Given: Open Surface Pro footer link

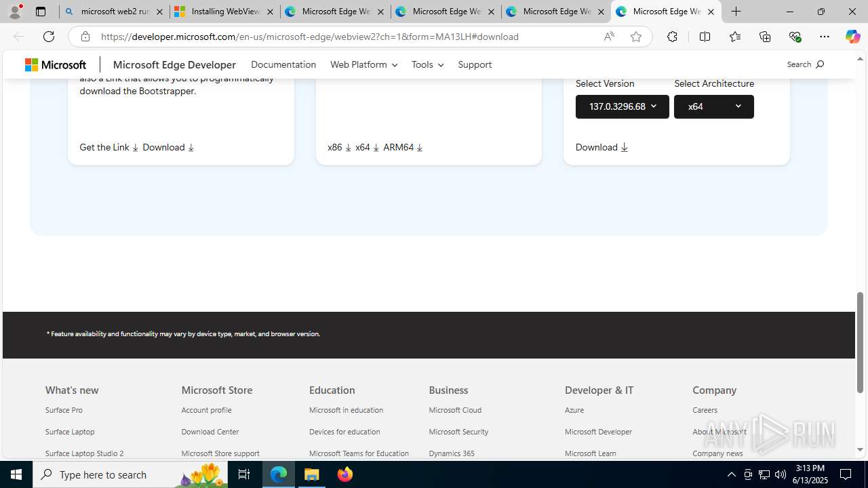Looking at the screenshot, I should 64,410.
